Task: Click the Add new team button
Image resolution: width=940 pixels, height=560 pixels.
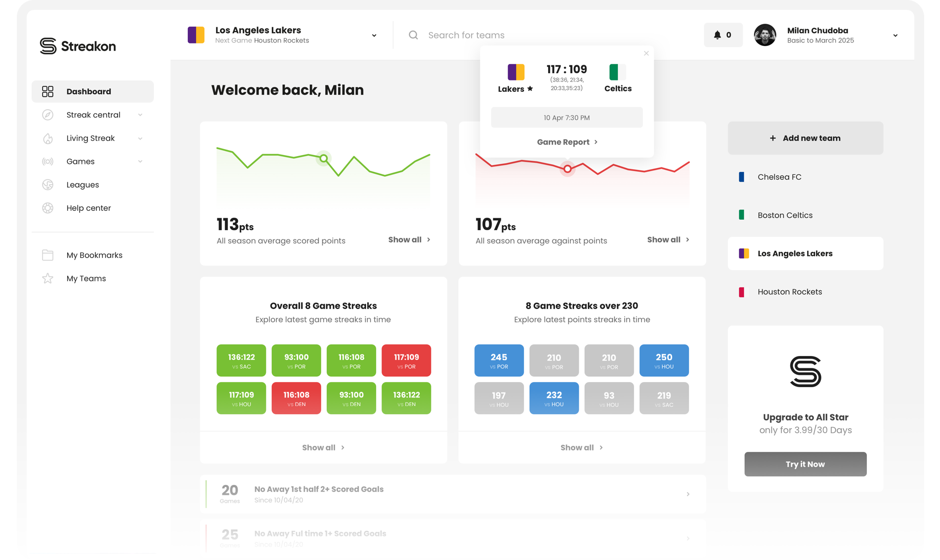Action: point(805,138)
